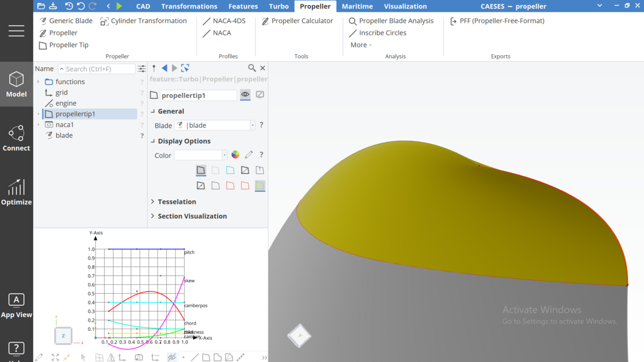Toggle the cyan outline display option
The image size is (644, 362).
(x=230, y=171)
